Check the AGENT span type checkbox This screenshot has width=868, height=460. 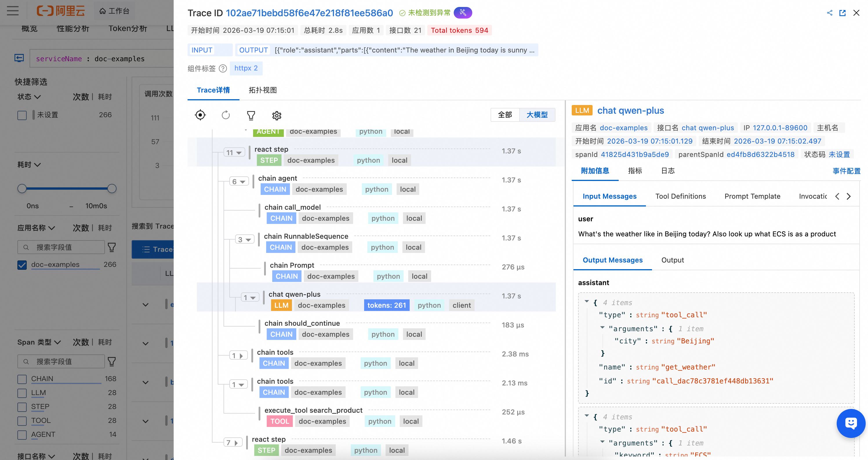pyautogui.click(x=22, y=435)
